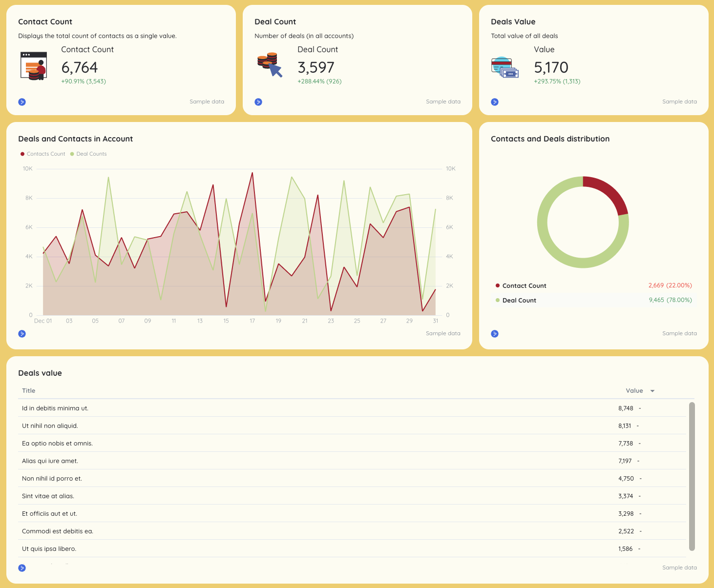This screenshot has width=714, height=588.
Task: Click the blue arrow in the donut chart panel
Action: tap(495, 333)
